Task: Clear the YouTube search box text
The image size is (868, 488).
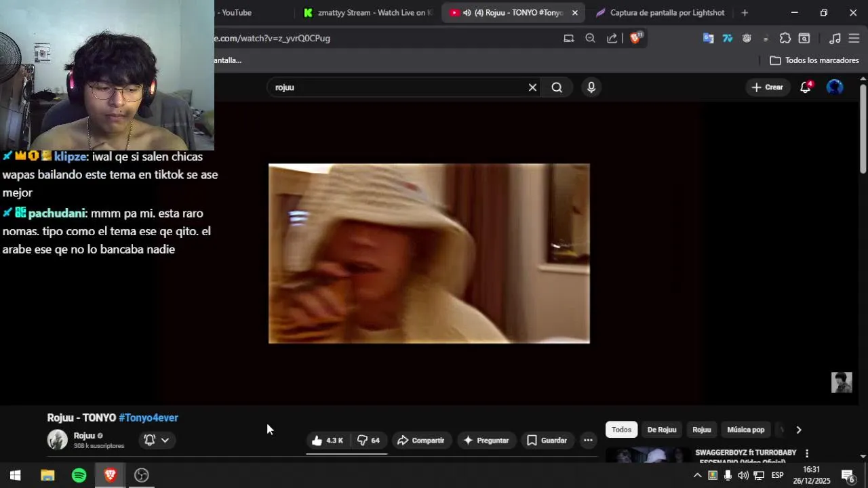Action: click(x=532, y=87)
